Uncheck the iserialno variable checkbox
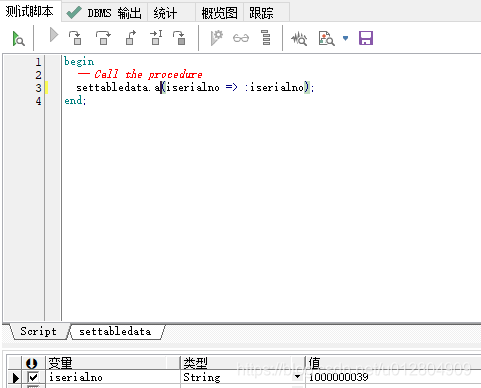481x388 pixels. click(x=33, y=377)
